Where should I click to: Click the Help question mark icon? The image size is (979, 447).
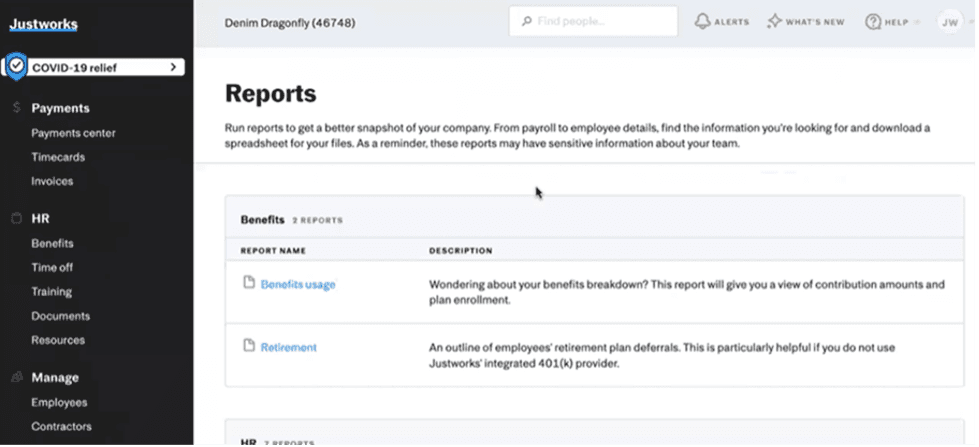pos(873,22)
